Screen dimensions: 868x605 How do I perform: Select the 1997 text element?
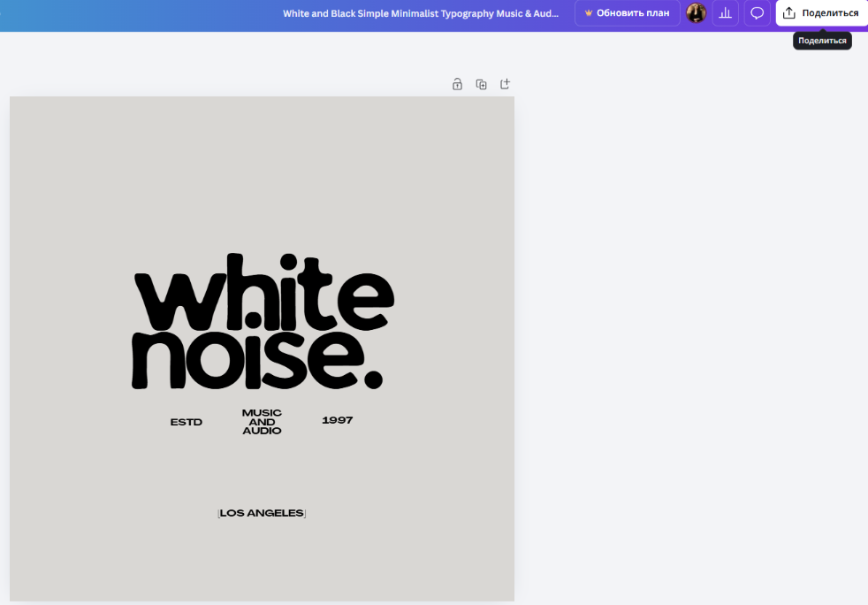(x=337, y=420)
